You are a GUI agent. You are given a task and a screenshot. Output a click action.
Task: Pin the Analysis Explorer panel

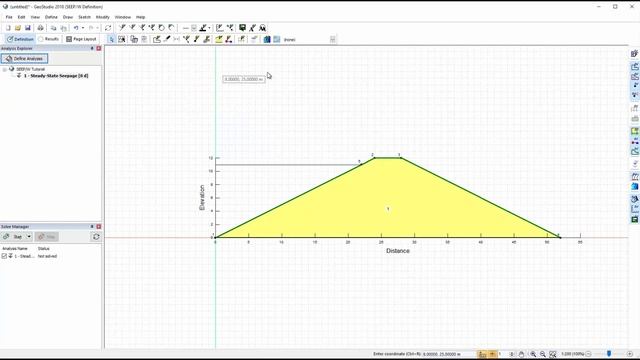[x=92, y=48]
